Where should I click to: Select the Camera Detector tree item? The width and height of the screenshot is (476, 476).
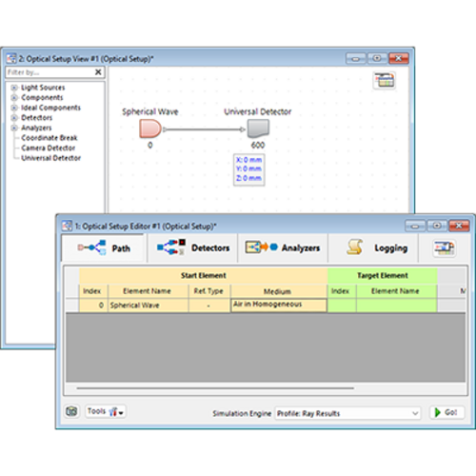point(49,148)
